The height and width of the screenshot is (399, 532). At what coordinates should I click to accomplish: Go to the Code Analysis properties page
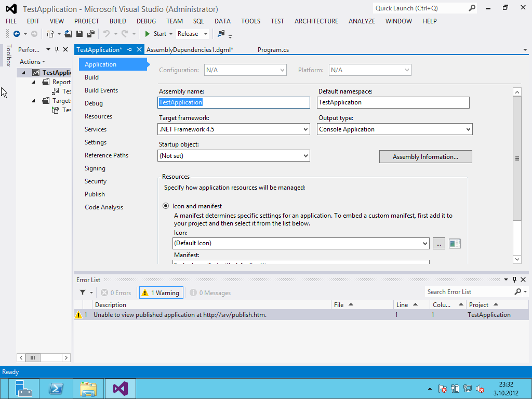(x=104, y=207)
